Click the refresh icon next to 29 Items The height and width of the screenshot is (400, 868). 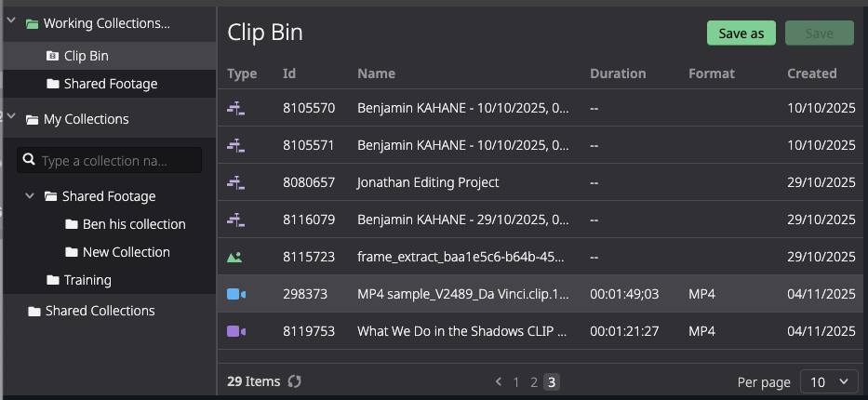pyautogui.click(x=295, y=381)
